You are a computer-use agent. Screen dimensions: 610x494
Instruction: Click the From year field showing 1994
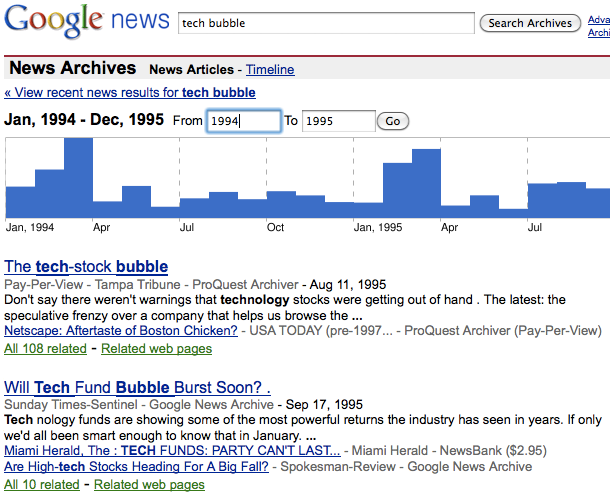click(243, 121)
